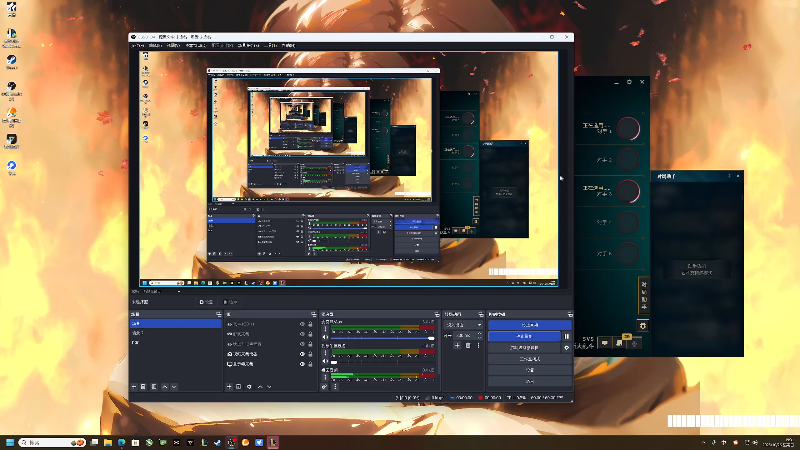Open the first menu in OBS menu bar

[x=138, y=45]
